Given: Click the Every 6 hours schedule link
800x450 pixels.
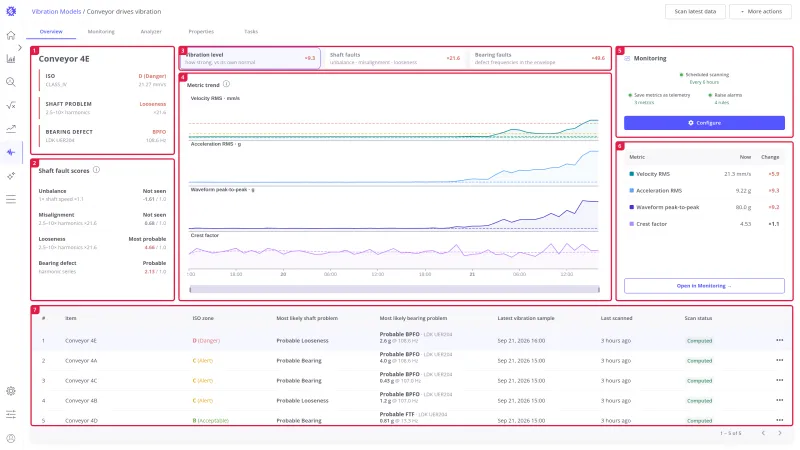Looking at the screenshot, I should click(704, 82).
